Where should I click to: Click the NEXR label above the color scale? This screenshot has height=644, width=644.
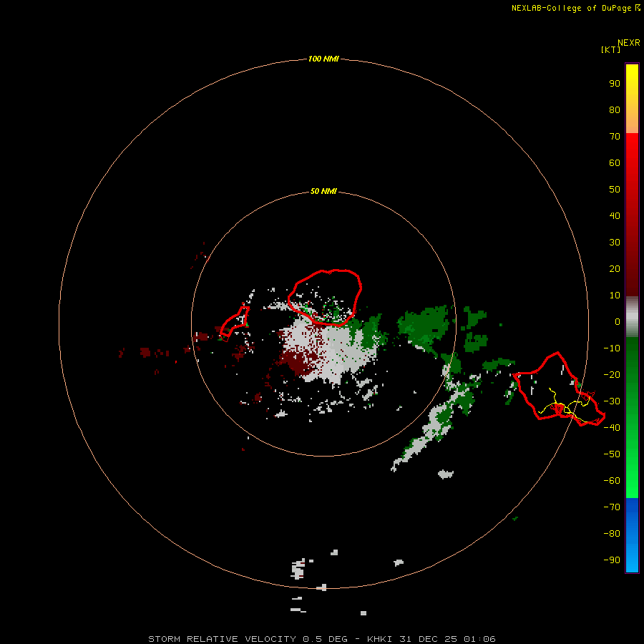[x=629, y=43]
